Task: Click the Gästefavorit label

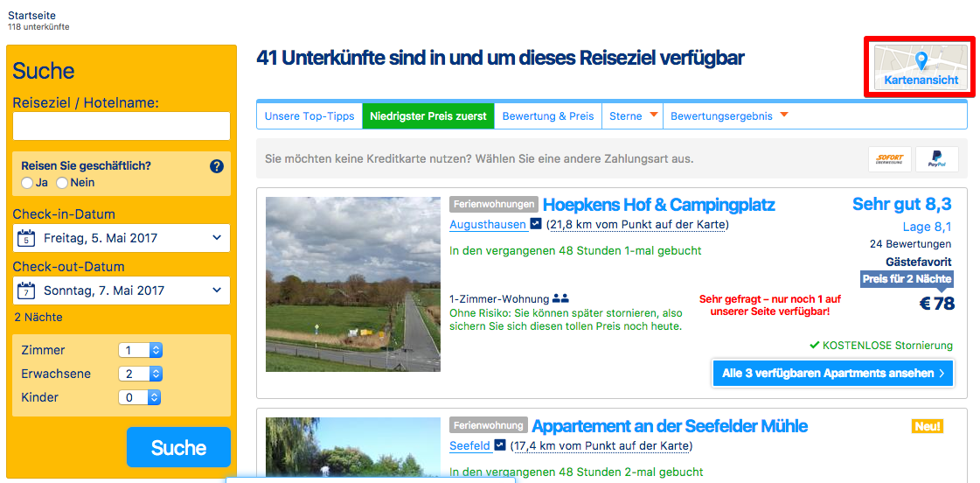Action: [x=919, y=262]
